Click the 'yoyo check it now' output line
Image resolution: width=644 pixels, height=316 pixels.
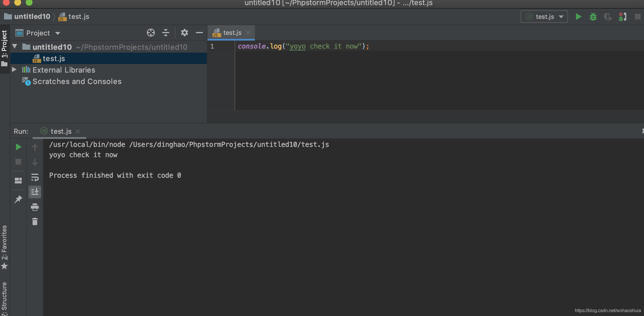83,155
